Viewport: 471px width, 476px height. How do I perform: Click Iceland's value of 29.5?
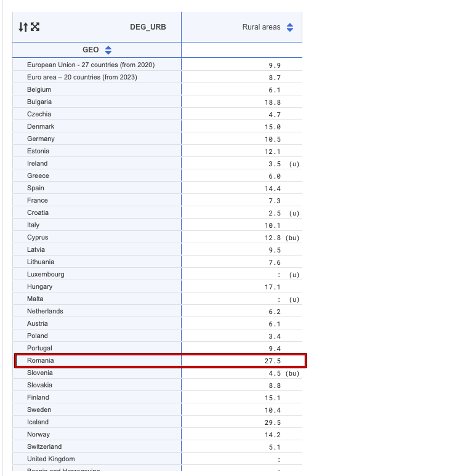click(273, 422)
